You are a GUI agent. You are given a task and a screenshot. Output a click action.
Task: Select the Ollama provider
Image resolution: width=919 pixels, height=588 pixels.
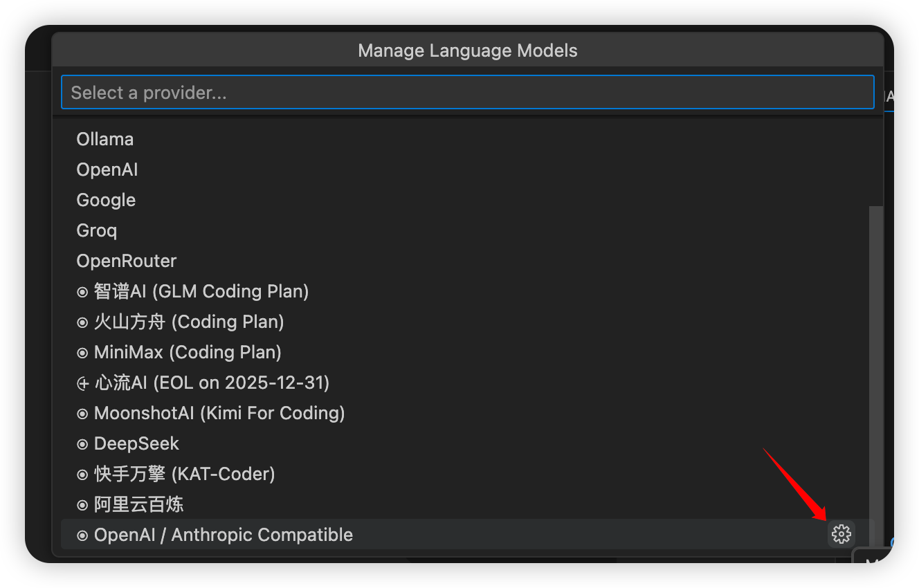click(x=468, y=139)
